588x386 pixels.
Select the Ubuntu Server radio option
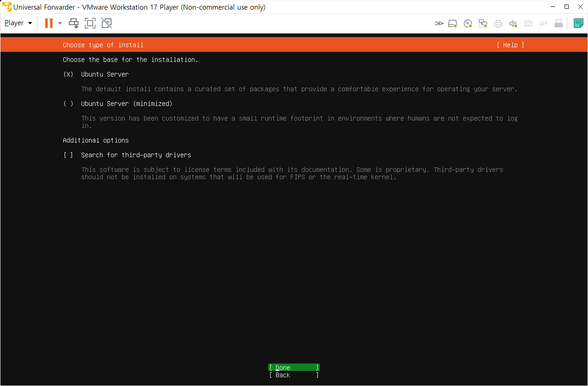tap(96, 74)
